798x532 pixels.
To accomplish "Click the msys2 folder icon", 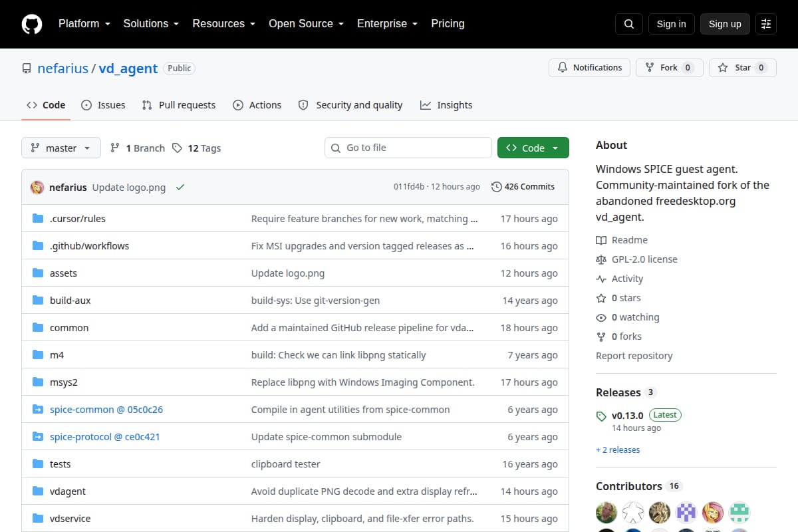I will pyautogui.click(x=38, y=382).
